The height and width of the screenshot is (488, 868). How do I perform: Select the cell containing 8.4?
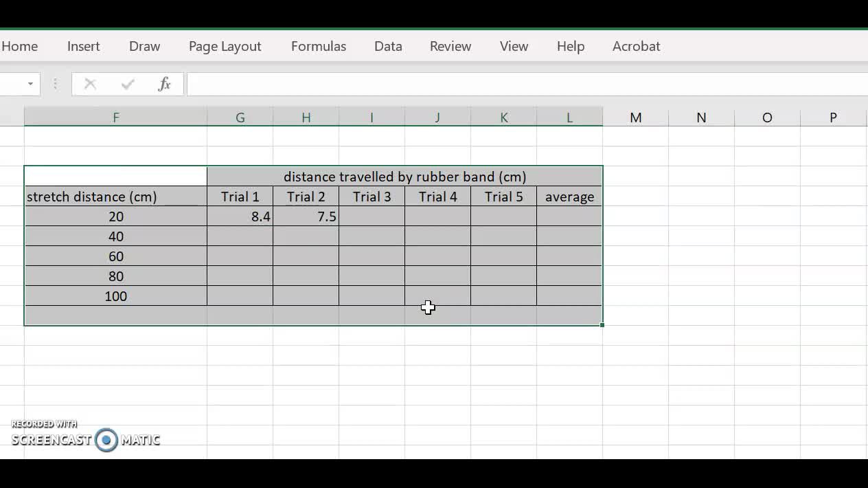(240, 216)
